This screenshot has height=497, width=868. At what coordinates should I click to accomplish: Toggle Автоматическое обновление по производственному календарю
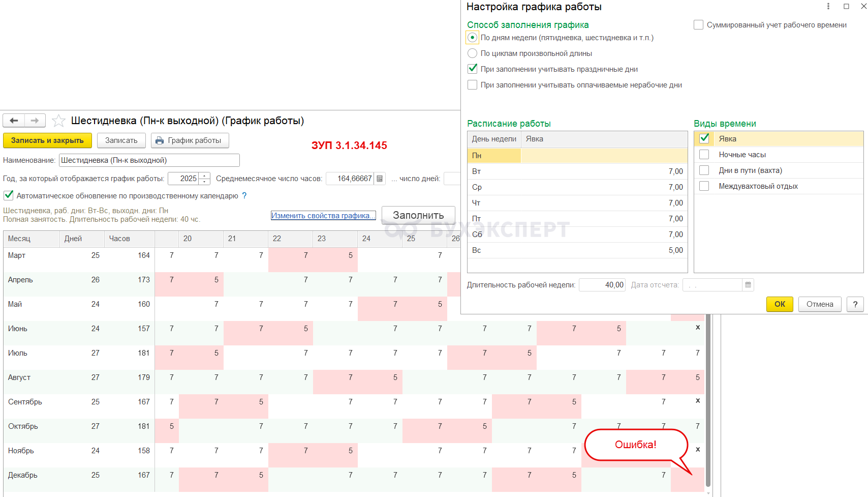tap(9, 195)
